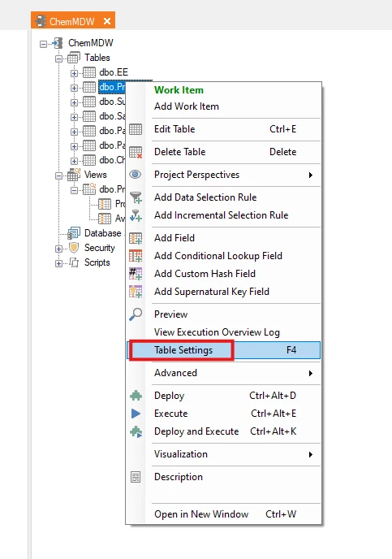Select Add Supernatural Key Field
Image resolution: width=392 pixels, height=559 pixels.
coord(223,292)
